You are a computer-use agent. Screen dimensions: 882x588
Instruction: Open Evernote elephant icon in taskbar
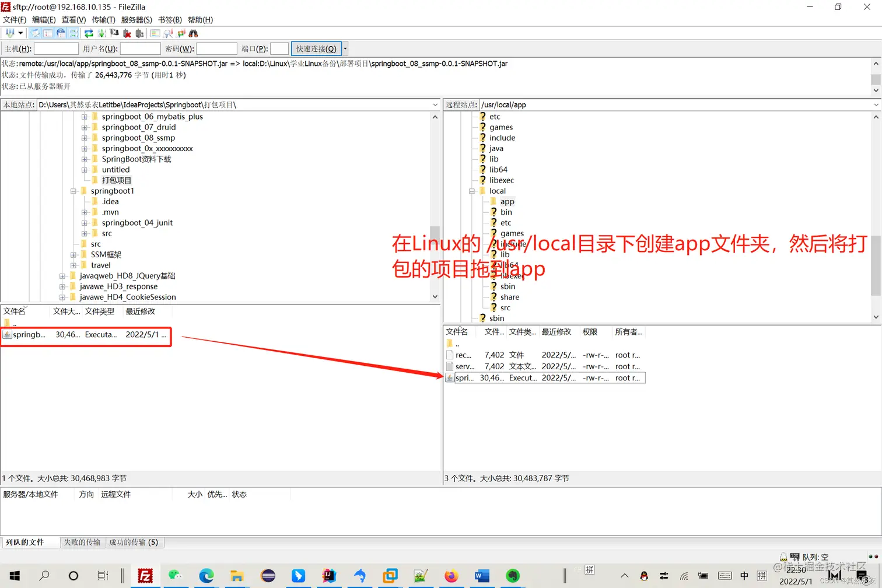tap(512, 576)
